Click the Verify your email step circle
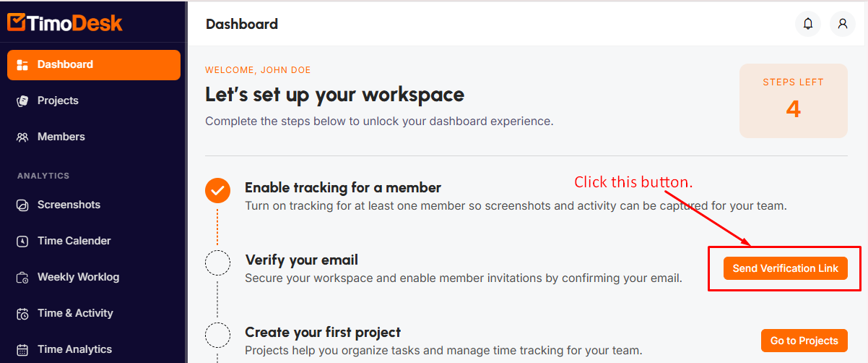 point(217,263)
